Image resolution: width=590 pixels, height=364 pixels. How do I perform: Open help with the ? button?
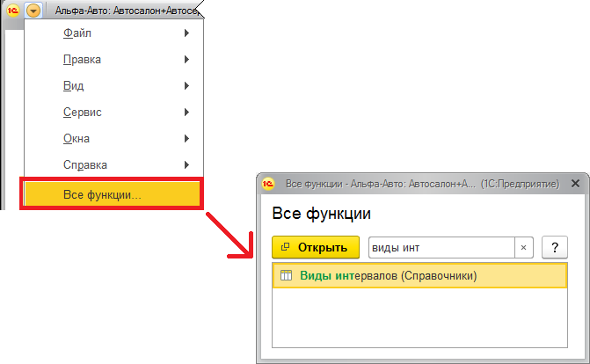554,247
